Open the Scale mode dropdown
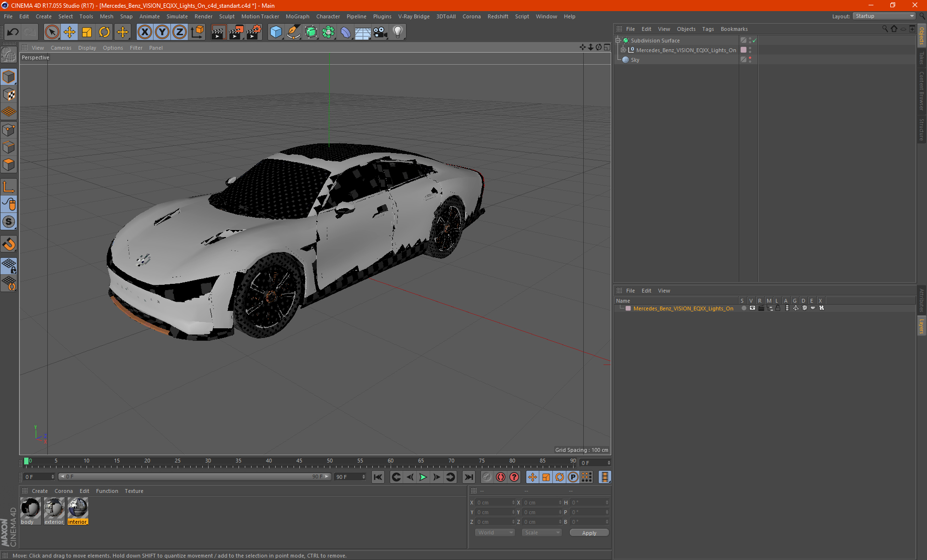 point(542,532)
